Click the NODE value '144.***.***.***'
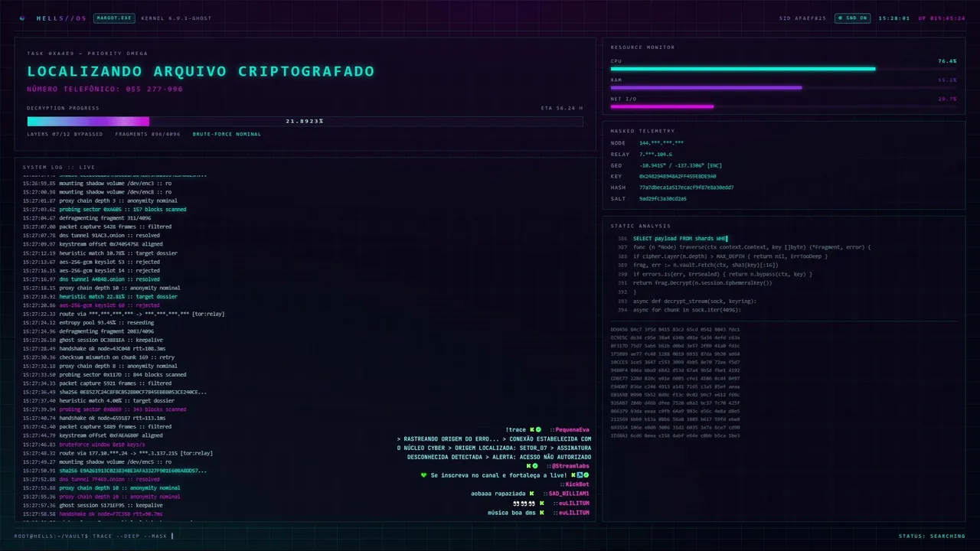Image resolution: width=980 pixels, height=551 pixels. pyautogui.click(x=661, y=143)
